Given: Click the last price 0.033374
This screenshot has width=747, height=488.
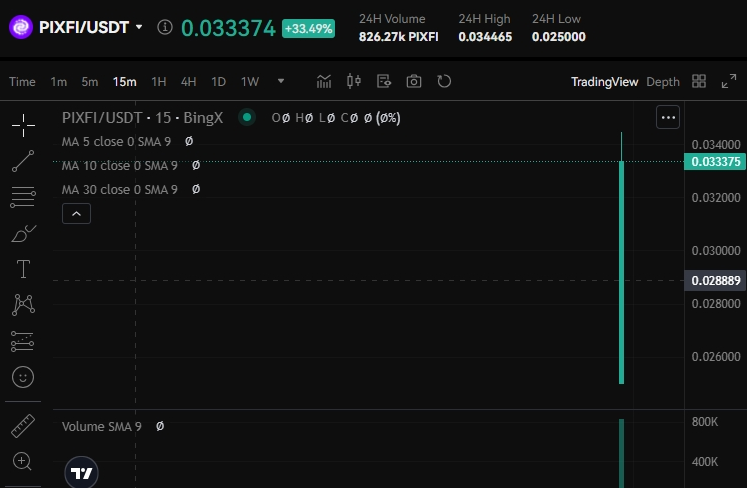Looking at the screenshot, I should pos(228,28).
